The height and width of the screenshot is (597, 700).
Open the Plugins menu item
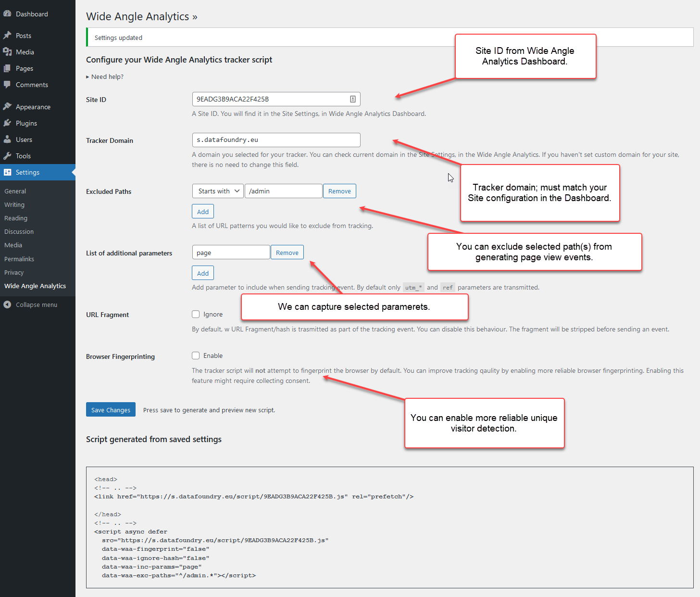coord(37,123)
